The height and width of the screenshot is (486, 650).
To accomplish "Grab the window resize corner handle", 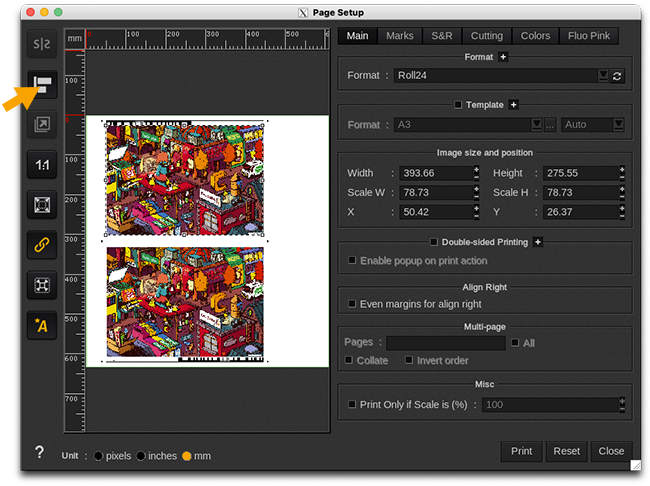I will click(635, 465).
